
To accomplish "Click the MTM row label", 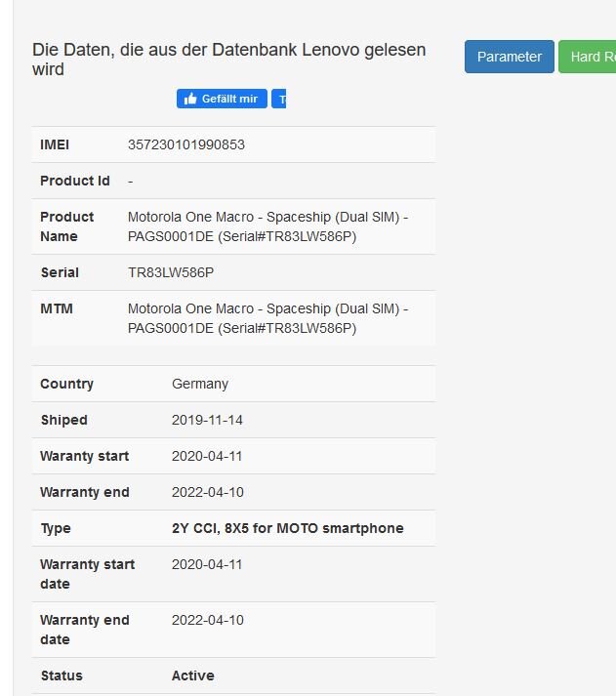I will click(57, 308).
